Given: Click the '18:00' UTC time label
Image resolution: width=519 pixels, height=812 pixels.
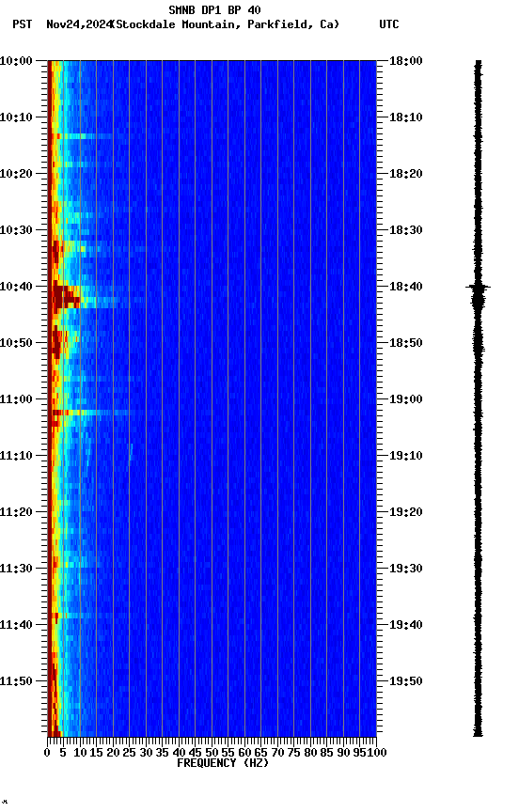Looking at the screenshot, I should [x=406, y=61].
